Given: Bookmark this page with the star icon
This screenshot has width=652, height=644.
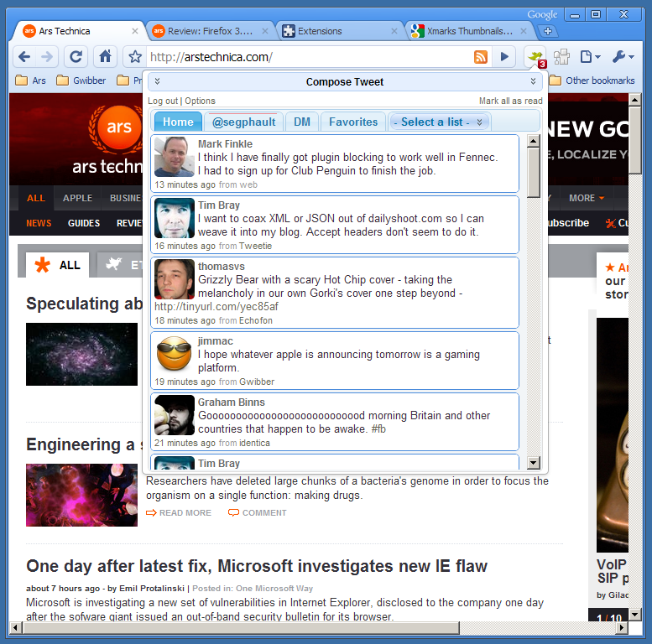Looking at the screenshot, I should pyautogui.click(x=135, y=56).
